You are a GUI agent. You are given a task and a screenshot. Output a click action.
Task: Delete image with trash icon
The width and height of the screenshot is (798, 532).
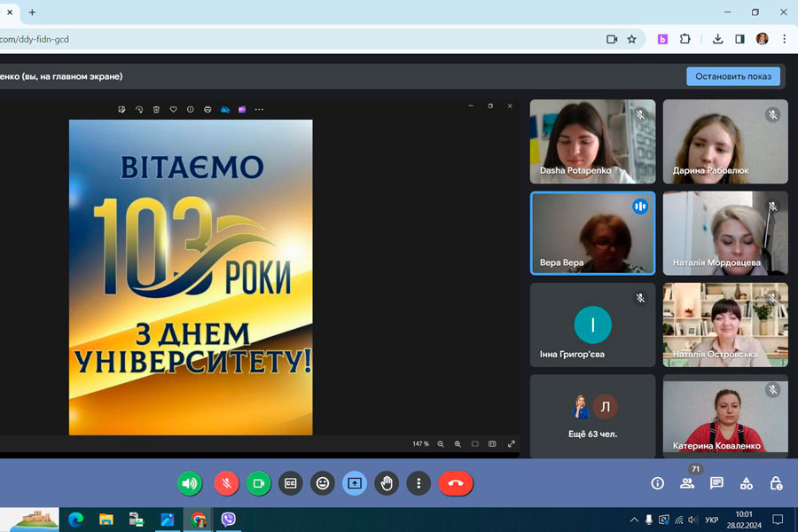[156, 109]
